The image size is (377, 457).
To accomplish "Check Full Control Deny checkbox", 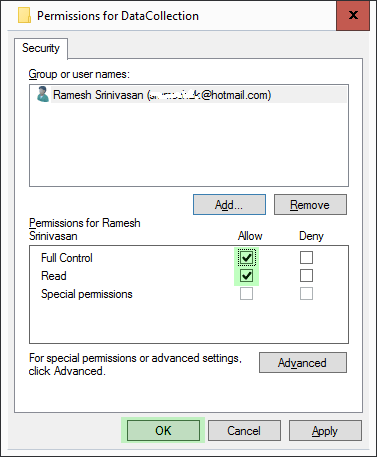I will 306,257.
